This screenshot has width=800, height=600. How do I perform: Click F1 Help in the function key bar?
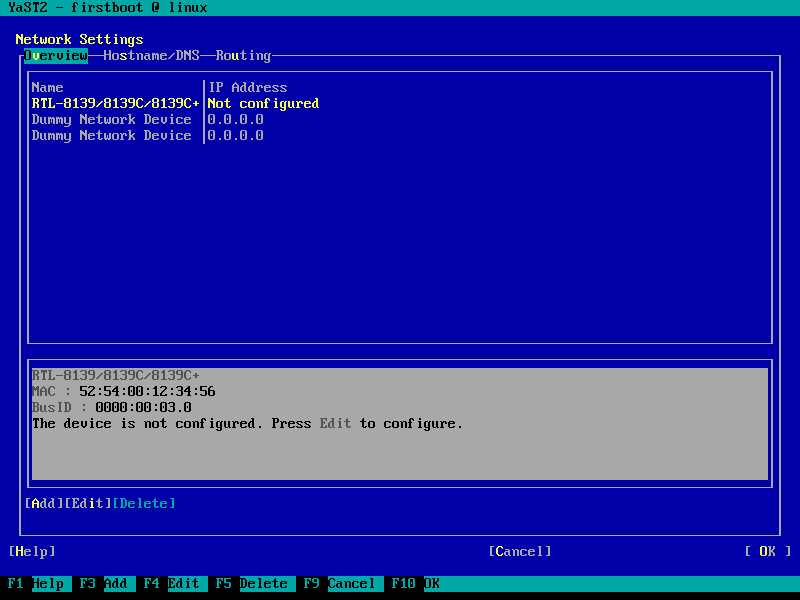36,584
